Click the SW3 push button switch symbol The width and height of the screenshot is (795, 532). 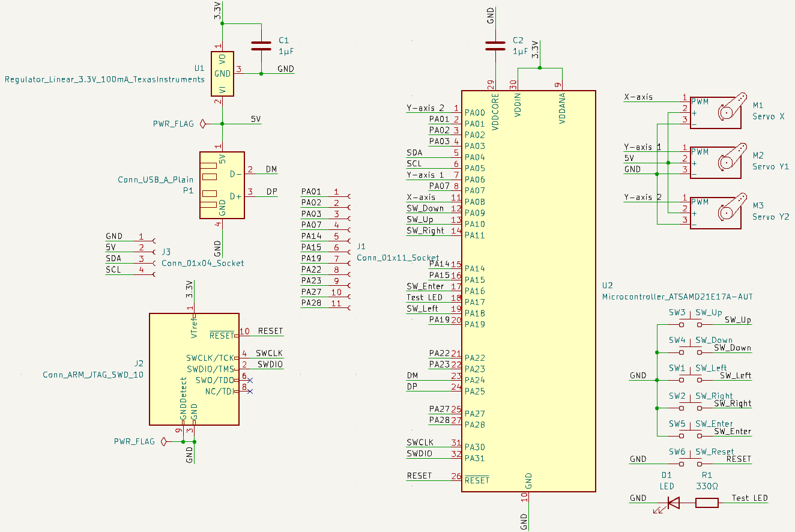coord(691,323)
